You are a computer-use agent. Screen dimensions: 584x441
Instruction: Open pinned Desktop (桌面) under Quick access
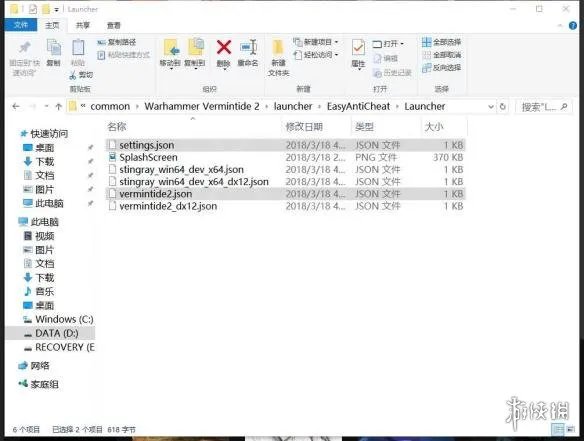coord(38,148)
